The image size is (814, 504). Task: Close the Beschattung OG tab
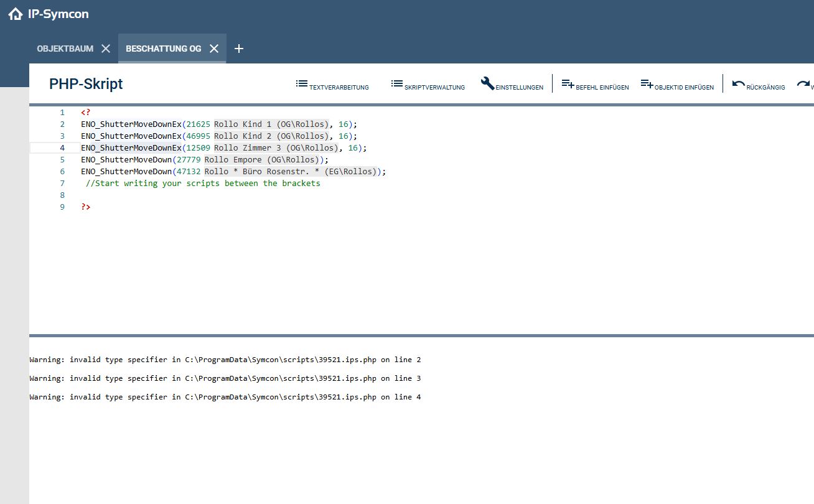pyautogui.click(x=214, y=49)
